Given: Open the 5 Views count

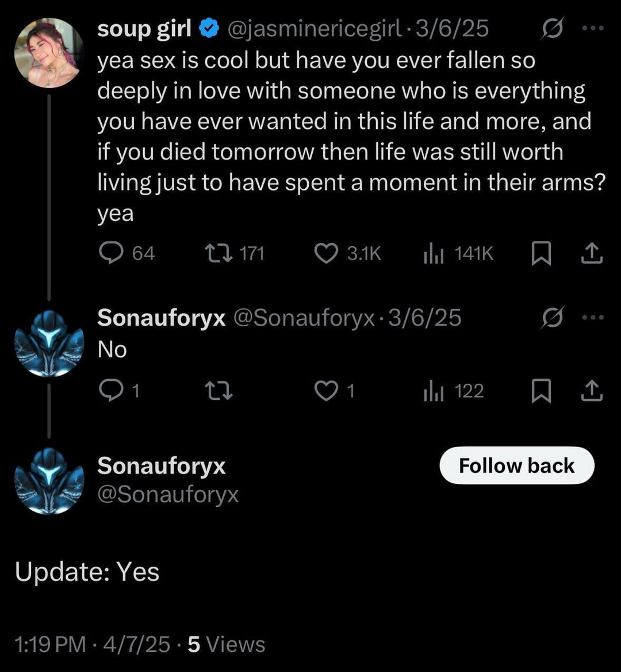Looking at the screenshot, I should 227,644.
